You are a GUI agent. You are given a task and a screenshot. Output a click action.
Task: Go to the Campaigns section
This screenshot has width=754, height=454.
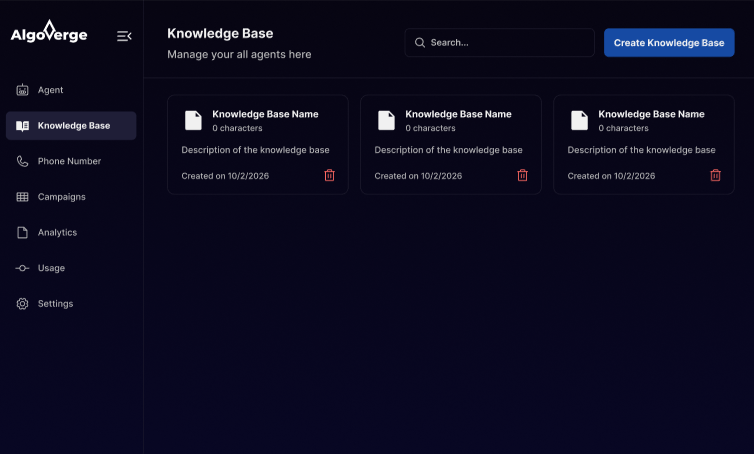[61, 197]
